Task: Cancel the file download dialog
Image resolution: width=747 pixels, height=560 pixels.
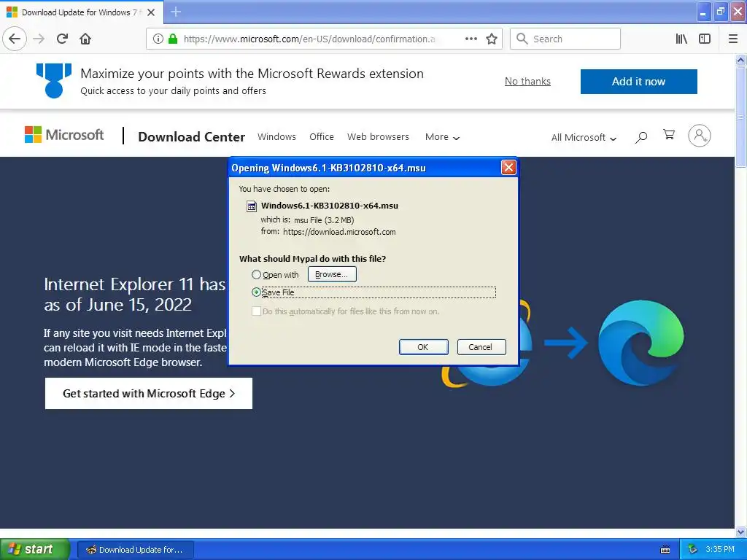Action: 481,347
